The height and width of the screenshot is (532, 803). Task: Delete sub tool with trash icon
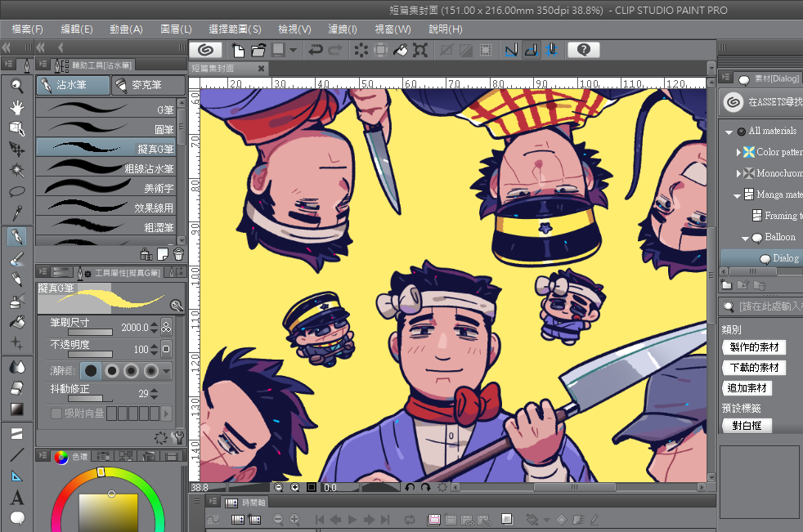tap(178, 254)
